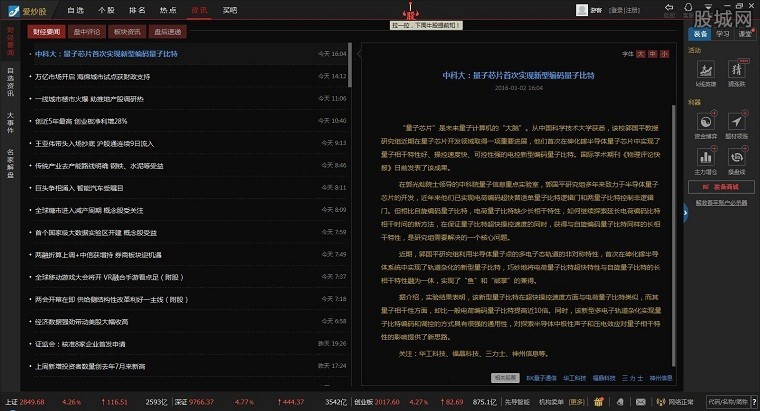Open news 一线城市楼市火爆 headline
This screenshot has width=760, height=411.
[89, 99]
